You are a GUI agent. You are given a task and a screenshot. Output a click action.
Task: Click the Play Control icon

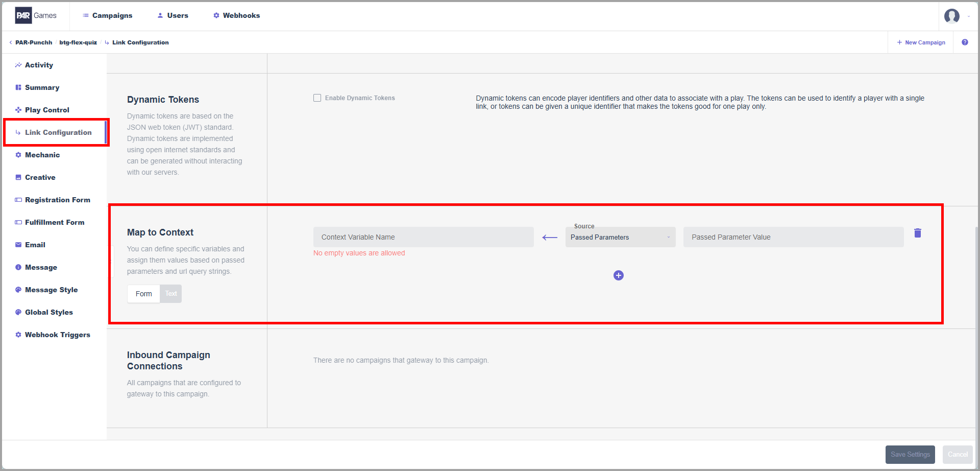[x=18, y=110]
